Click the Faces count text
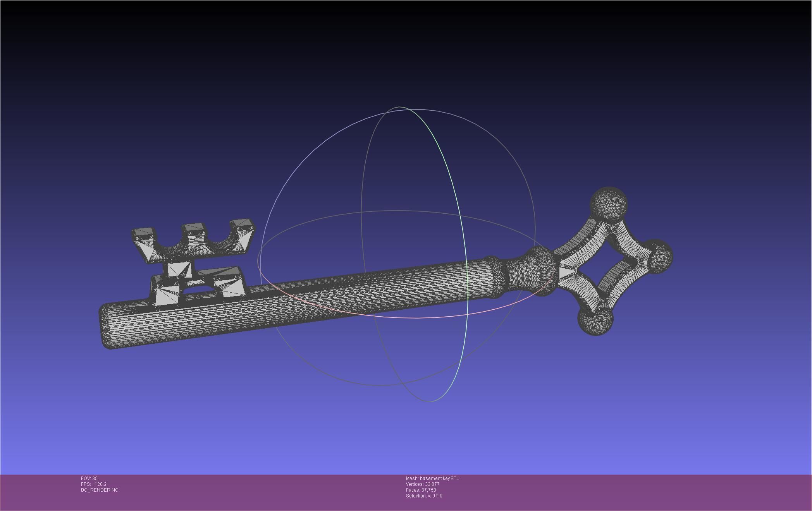The image size is (812, 511). [x=421, y=490]
